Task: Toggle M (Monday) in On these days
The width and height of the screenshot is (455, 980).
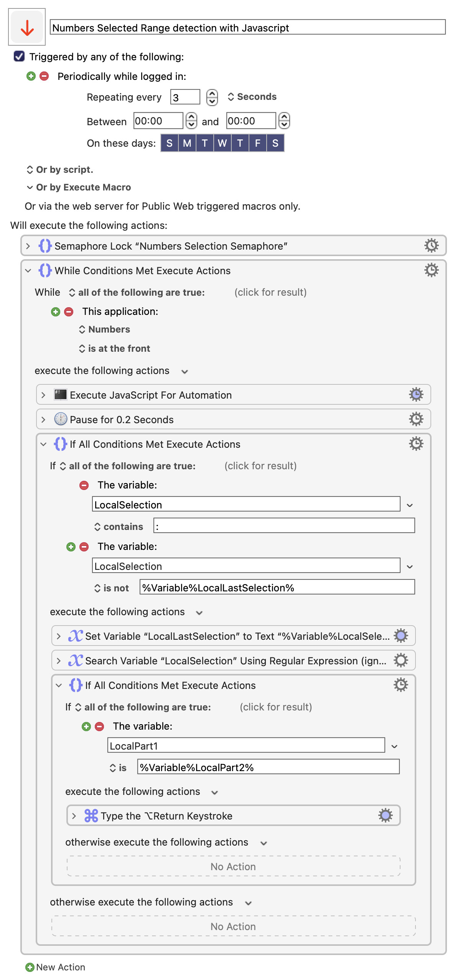Action: (187, 143)
